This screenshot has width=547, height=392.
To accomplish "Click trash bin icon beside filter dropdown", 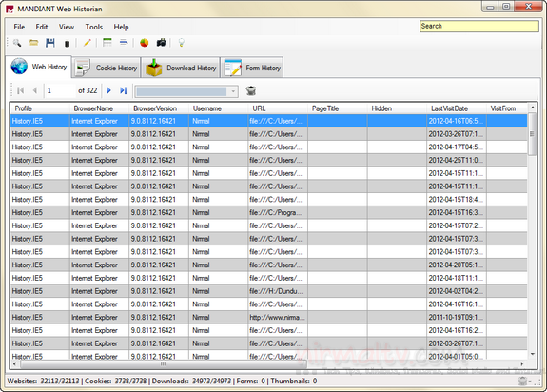I will click(251, 91).
